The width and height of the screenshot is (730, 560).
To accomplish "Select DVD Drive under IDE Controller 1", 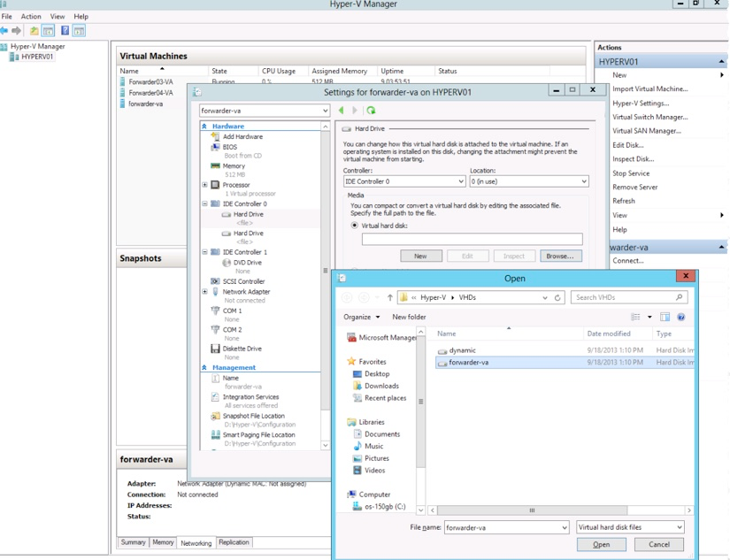I will coord(247,263).
